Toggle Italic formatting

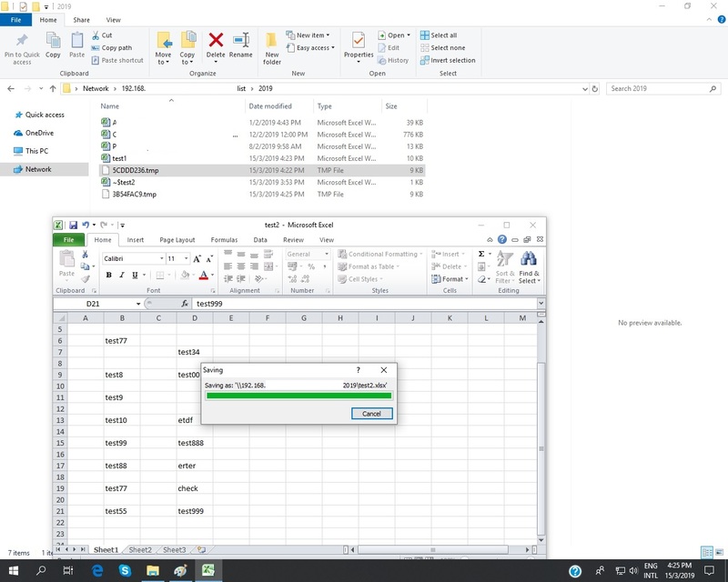120,275
